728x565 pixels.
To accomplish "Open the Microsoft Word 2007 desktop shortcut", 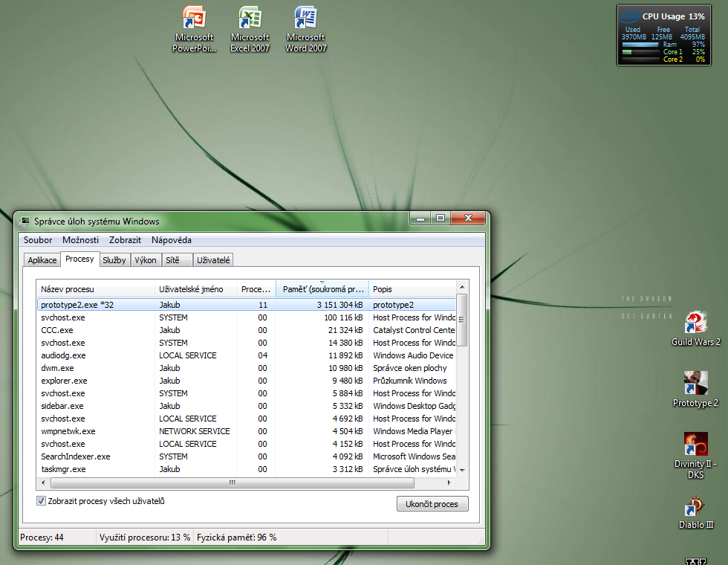I will click(305, 29).
